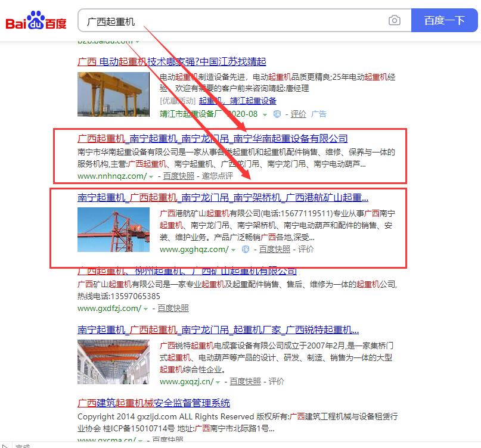The image size is (481, 448).
Task: Open 百度快照 for www.gxghqz.com
Action: point(275,249)
